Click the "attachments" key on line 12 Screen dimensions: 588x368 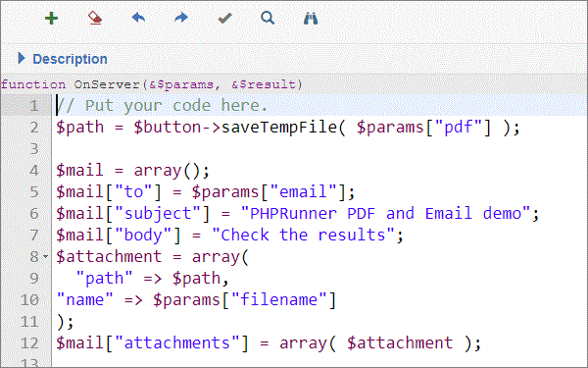[176, 343]
